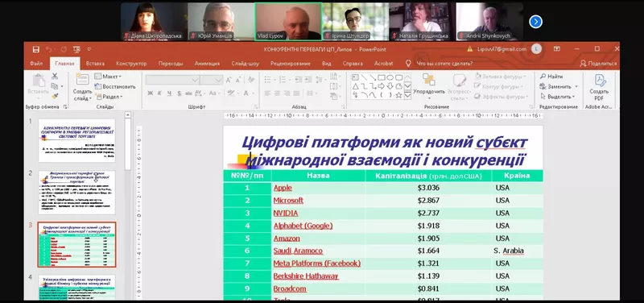Click the Поделиться share icon
This screenshot has width=644, height=303.
click(598, 64)
